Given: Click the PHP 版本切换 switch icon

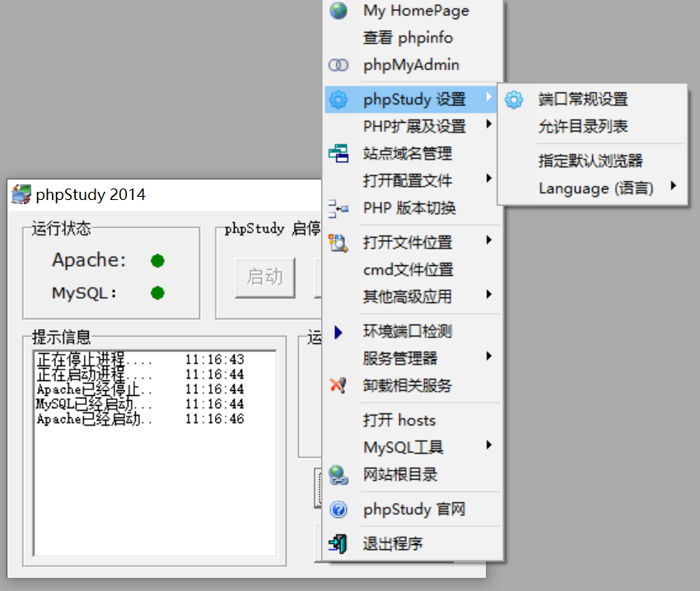Looking at the screenshot, I should click(338, 208).
